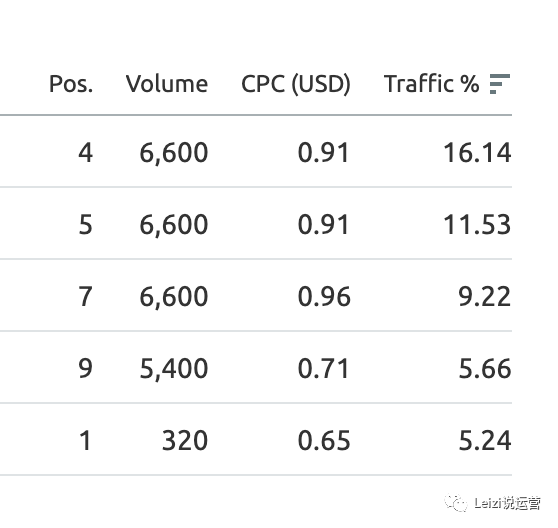
Task: Click the Traffic % column header
Action: (x=431, y=84)
